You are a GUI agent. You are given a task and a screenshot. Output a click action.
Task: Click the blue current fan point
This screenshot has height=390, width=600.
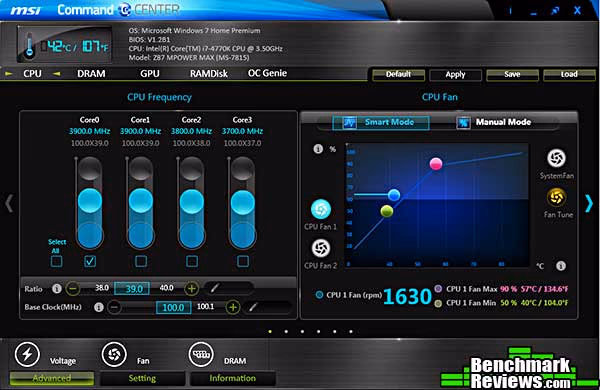click(x=394, y=195)
